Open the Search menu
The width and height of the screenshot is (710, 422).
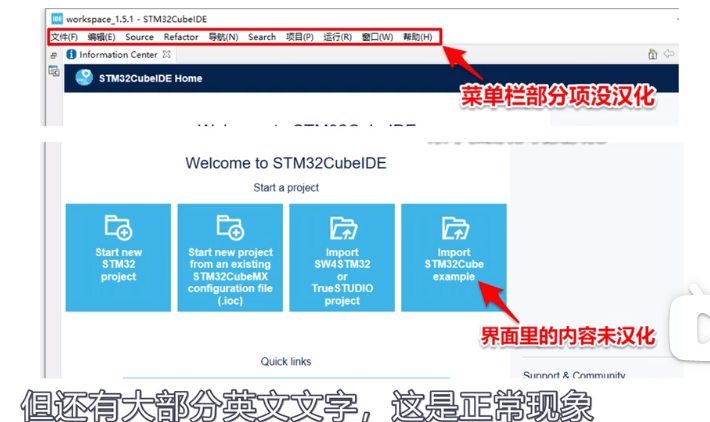tap(262, 37)
